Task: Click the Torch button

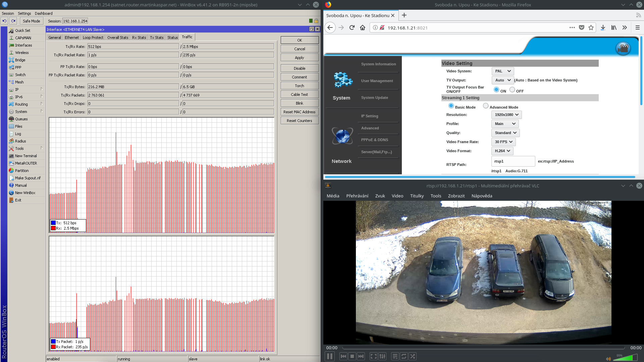Action: (x=299, y=86)
